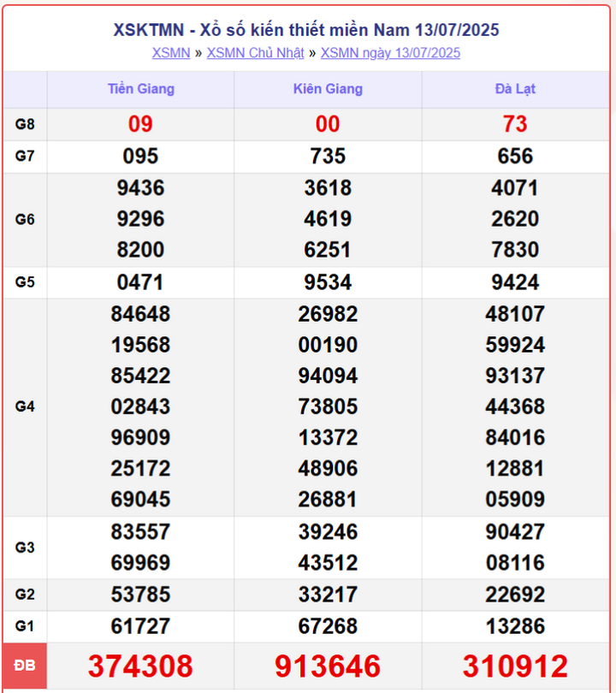Click the G4 number 26881

pos(328,500)
